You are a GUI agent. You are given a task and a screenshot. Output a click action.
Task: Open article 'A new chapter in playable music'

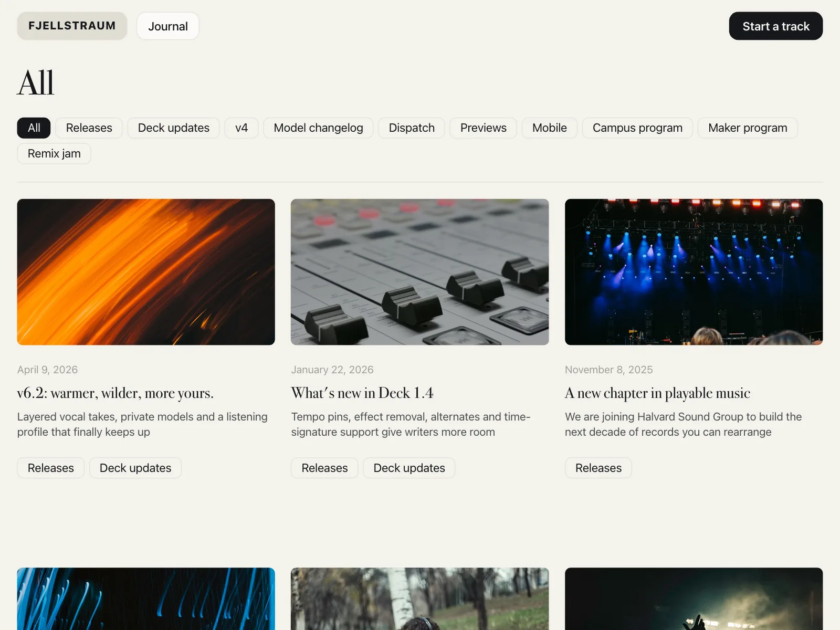[x=658, y=393]
